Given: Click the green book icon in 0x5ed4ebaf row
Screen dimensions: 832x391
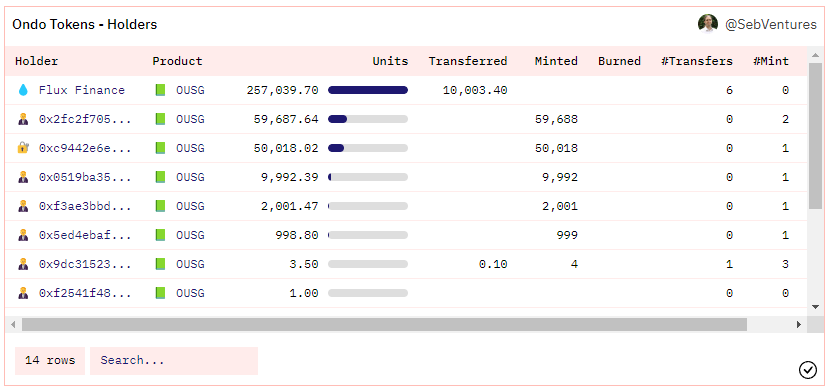Looking at the screenshot, I should [160, 235].
